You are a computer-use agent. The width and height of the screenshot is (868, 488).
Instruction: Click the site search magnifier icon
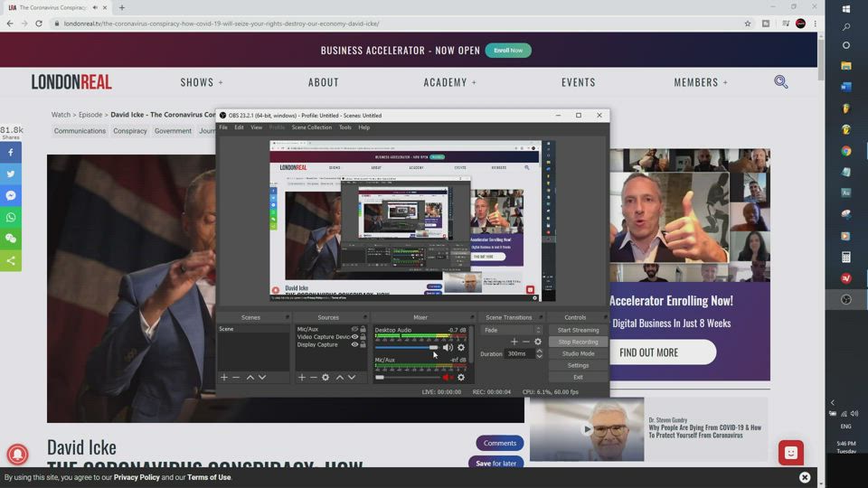tap(781, 82)
